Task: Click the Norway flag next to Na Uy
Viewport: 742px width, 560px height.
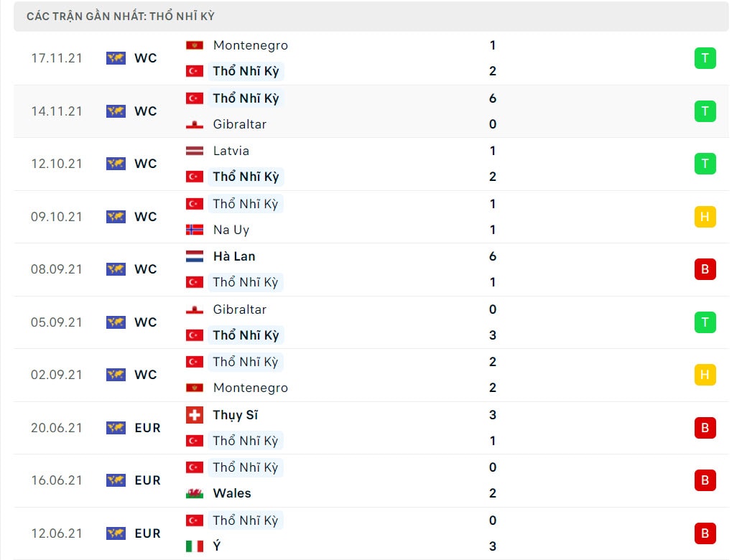Action: click(195, 230)
